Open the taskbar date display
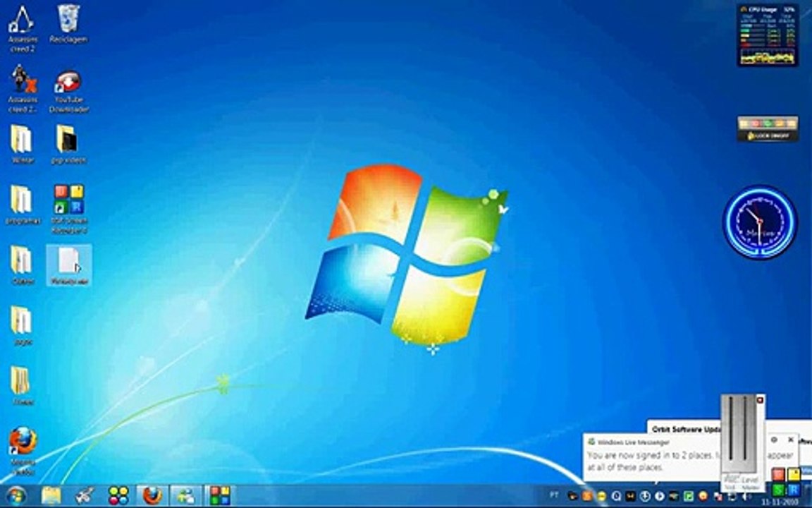 [780, 502]
